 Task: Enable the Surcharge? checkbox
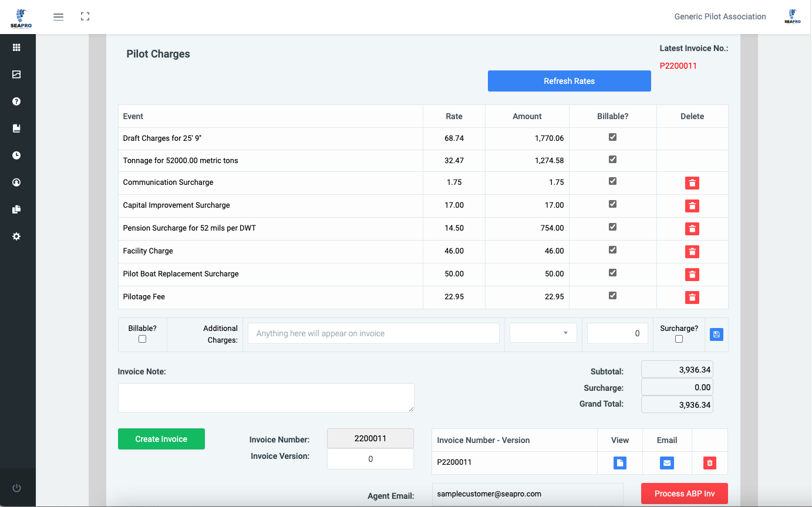tap(679, 339)
